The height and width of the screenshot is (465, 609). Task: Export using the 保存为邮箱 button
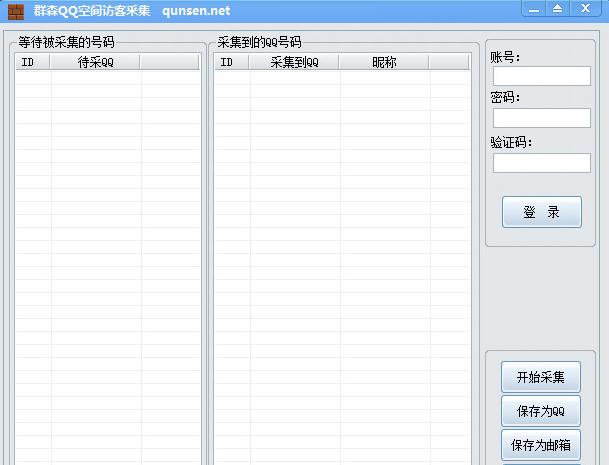click(540, 445)
